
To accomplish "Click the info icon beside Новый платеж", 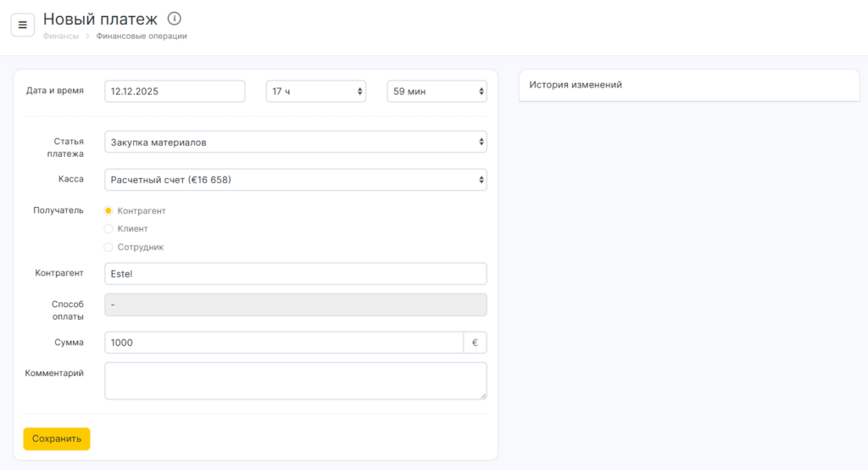I will (x=175, y=19).
